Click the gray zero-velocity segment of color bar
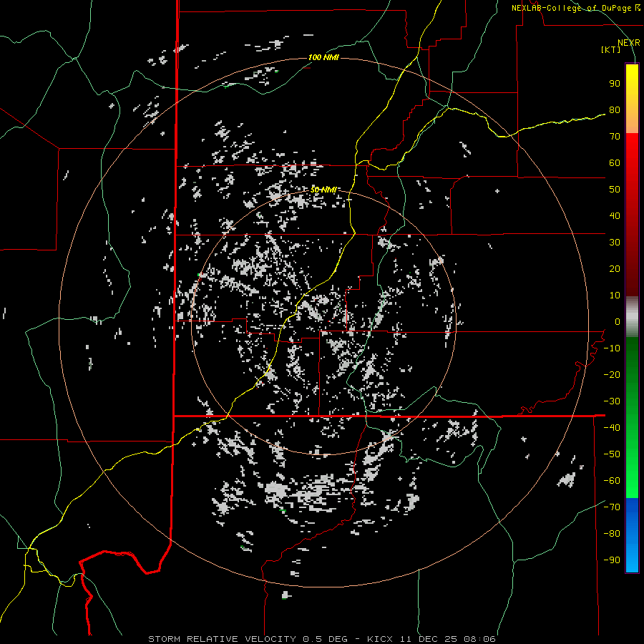This screenshot has height=644, width=644. 632,317
